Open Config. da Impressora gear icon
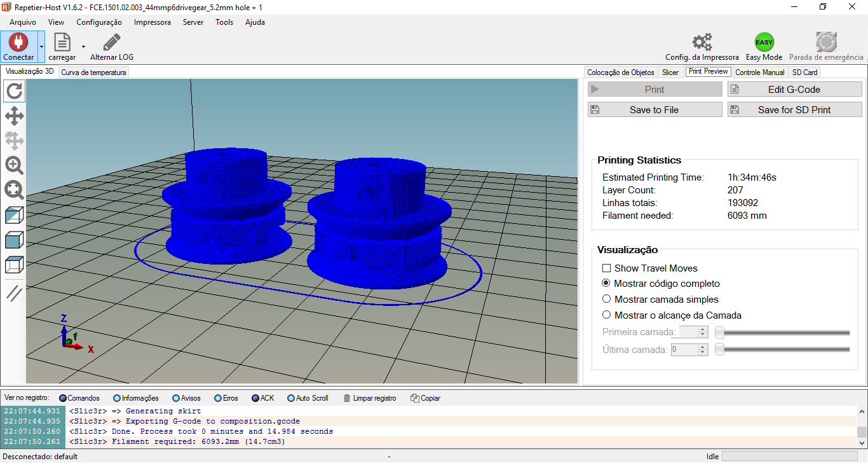 click(x=702, y=43)
